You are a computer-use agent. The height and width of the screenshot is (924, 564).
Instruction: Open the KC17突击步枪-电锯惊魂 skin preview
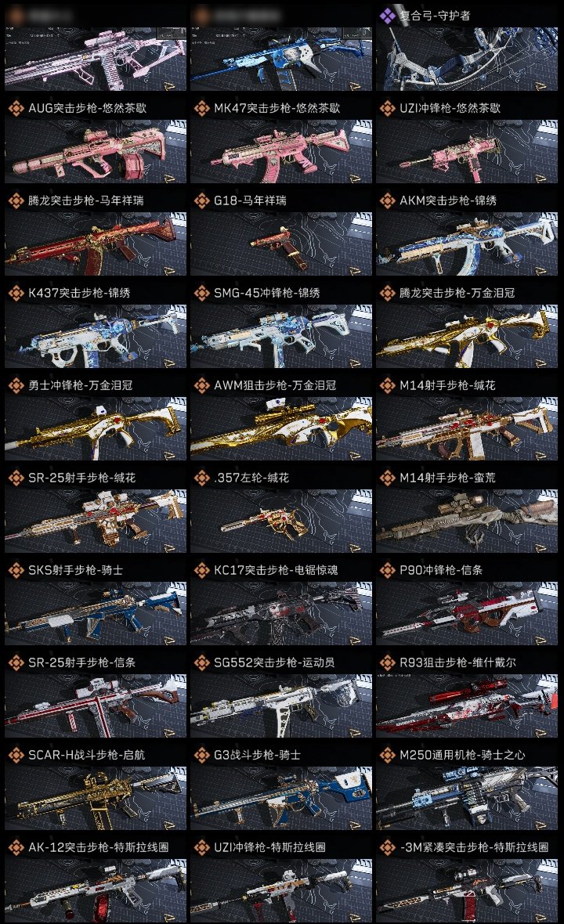click(281, 614)
